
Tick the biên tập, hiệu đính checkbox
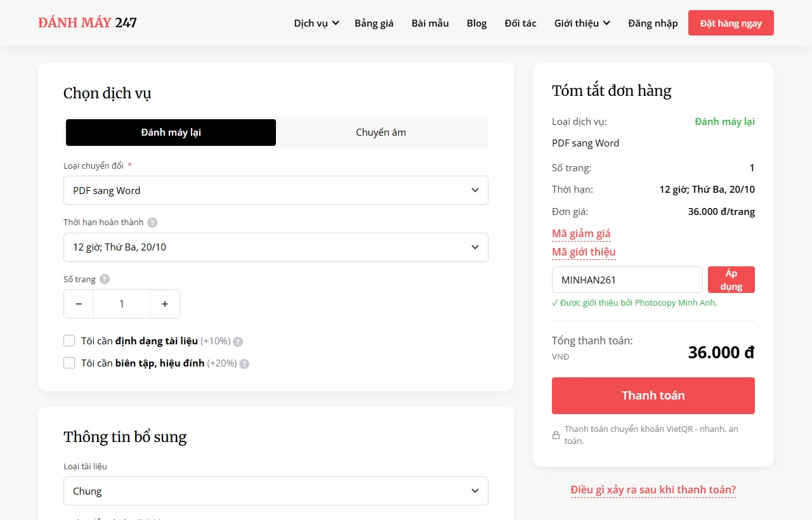coord(69,363)
